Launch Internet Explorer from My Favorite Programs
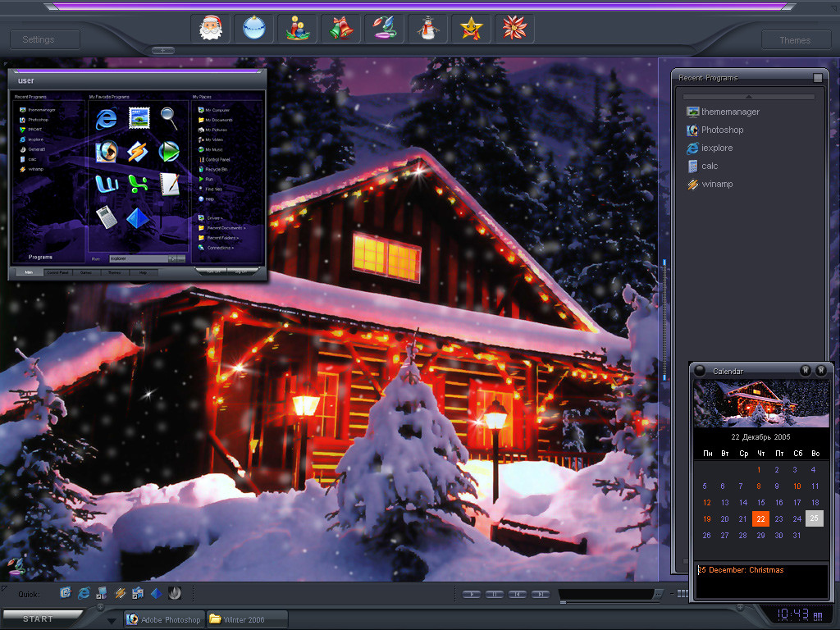 [x=106, y=118]
